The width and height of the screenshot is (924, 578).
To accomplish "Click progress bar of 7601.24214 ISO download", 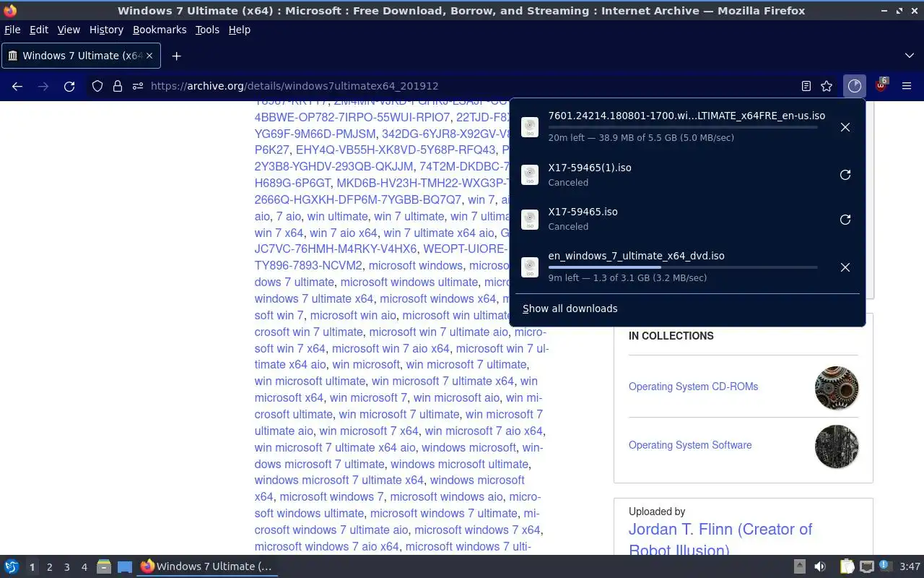I will click(683, 127).
